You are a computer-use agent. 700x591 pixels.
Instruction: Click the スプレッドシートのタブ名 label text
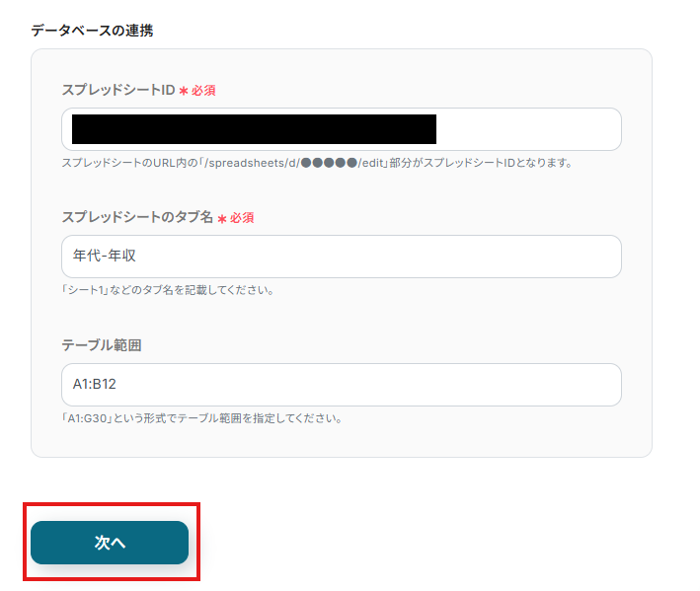tap(137, 217)
